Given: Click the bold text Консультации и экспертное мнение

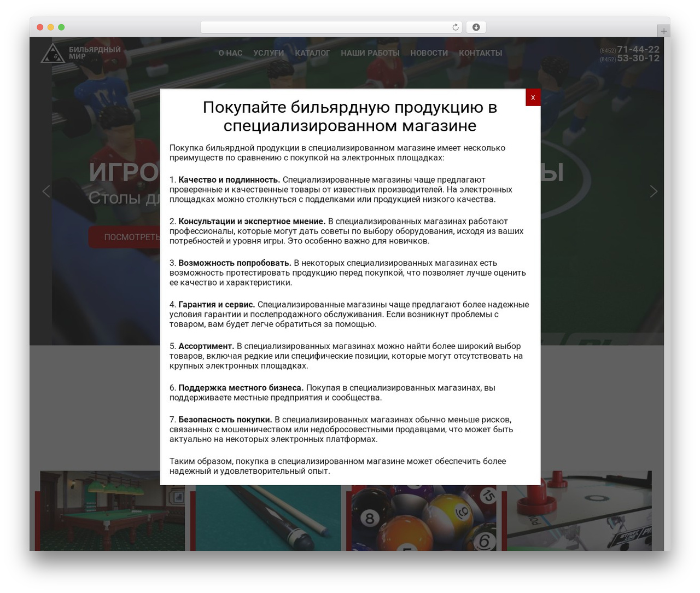Looking at the screenshot, I should coord(252,221).
